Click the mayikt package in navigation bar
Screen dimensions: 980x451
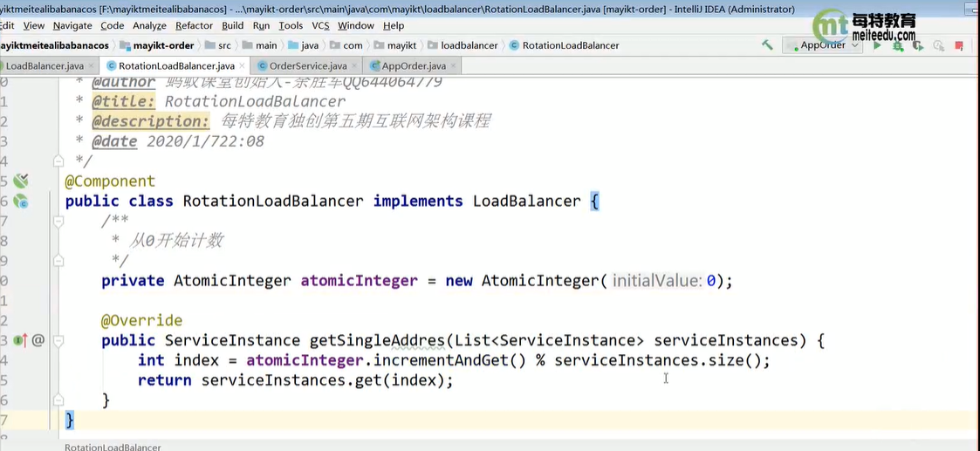(x=402, y=45)
